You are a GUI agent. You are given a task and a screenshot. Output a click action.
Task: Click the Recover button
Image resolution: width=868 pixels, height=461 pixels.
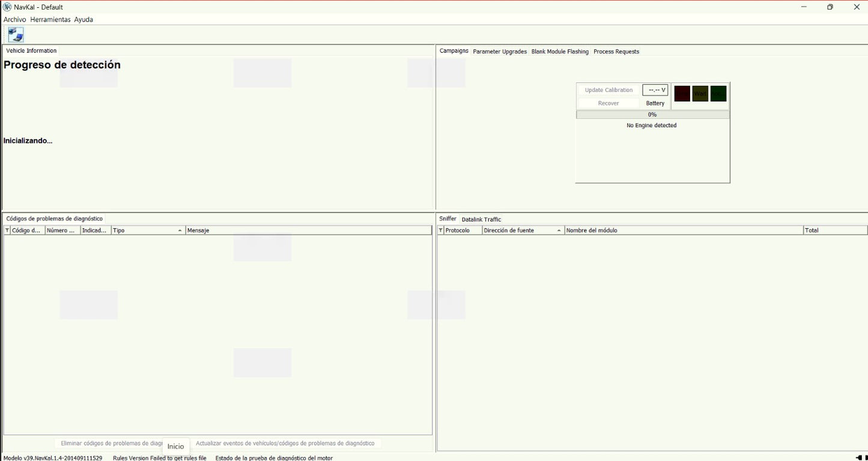pyautogui.click(x=609, y=103)
